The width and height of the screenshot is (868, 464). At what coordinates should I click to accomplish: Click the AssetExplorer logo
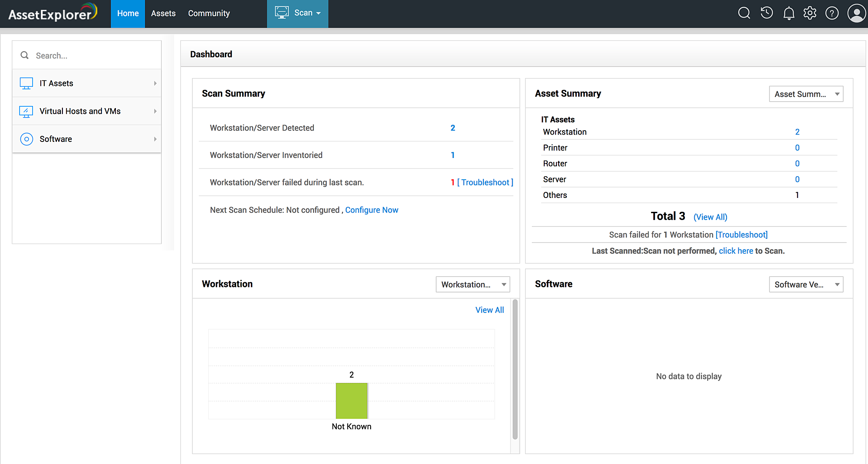coord(53,13)
